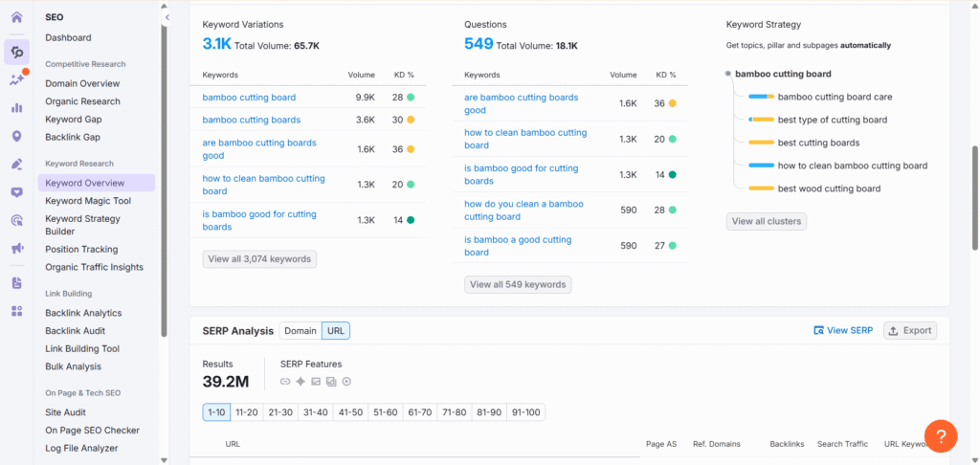
Task: Open 3.1K keyword variations count
Action: click(x=217, y=44)
